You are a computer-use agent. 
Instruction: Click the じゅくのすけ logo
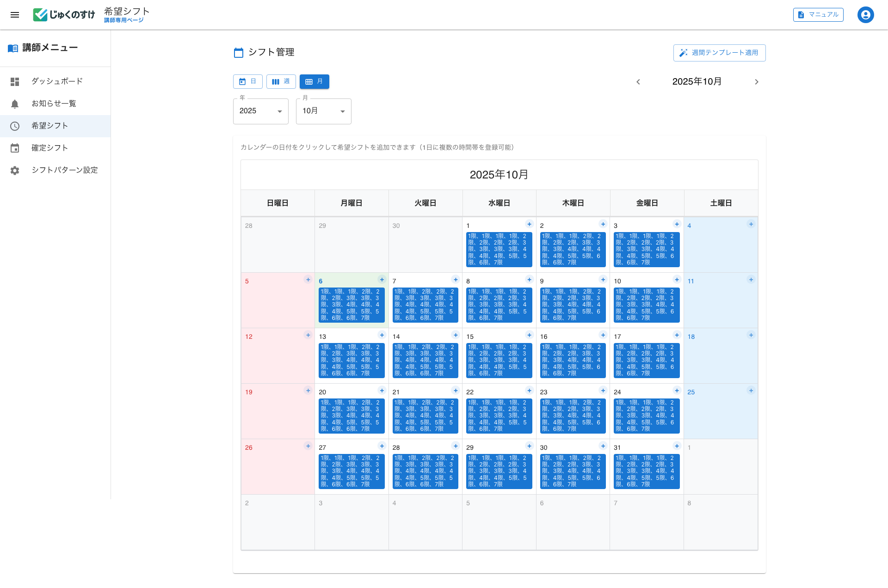[64, 15]
